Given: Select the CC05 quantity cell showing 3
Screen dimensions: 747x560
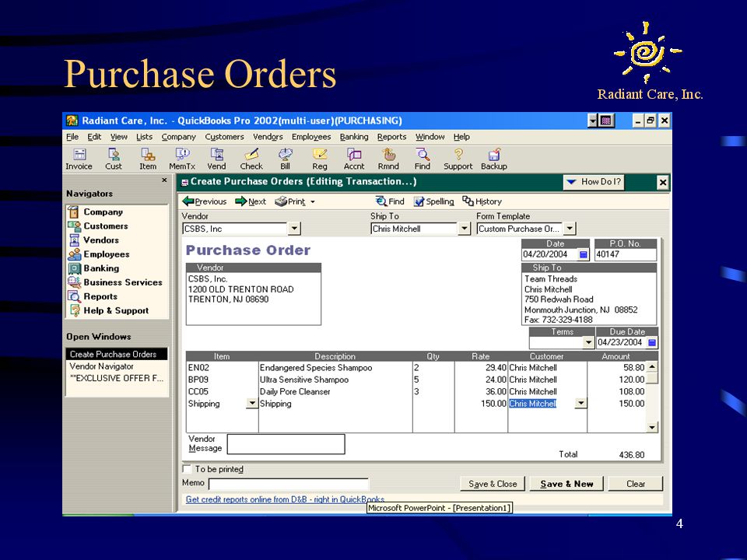Looking at the screenshot, I should coord(433,391).
